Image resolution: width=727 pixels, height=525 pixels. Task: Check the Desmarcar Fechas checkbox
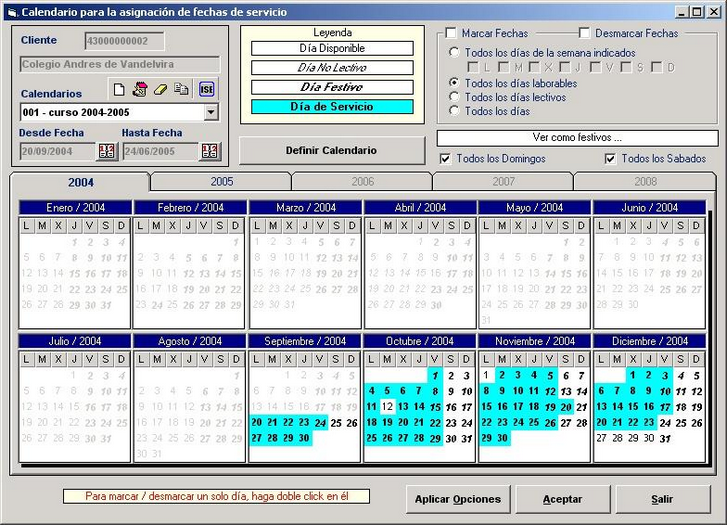pyautogui.click(x=584, y=33)
